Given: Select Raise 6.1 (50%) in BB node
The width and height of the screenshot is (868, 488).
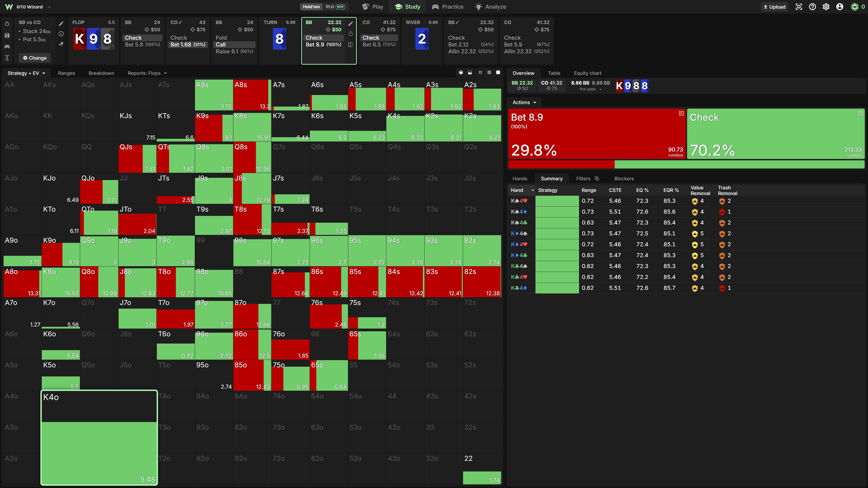Looking at the screenshot, I should point(234,51).
